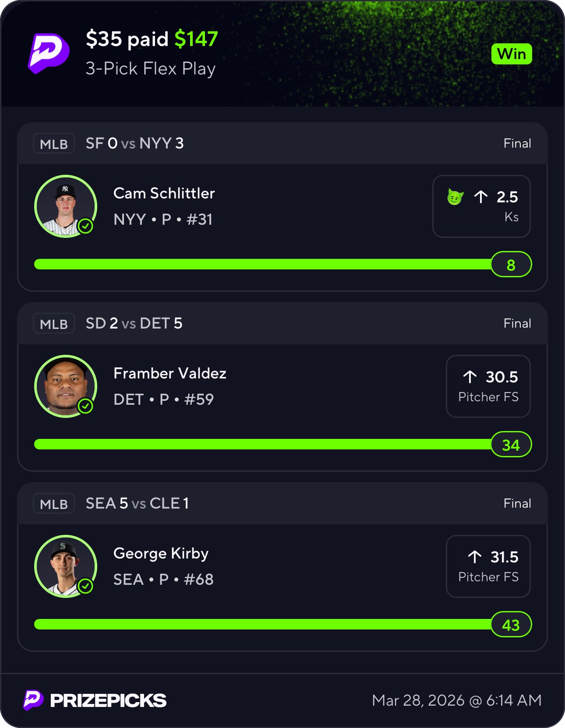Click the progress bar value bubble showing 8
Image resolution: width=565 pixels, height=728 pixels.
(x=511, y=265)
